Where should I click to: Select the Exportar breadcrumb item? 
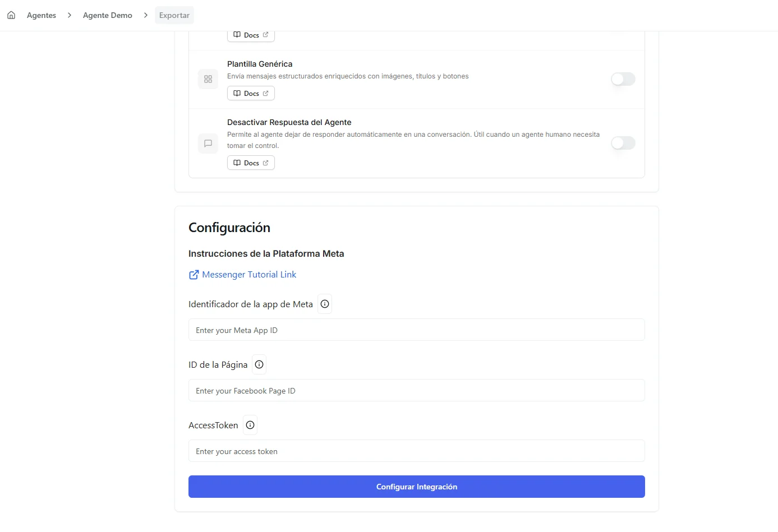point(174,15)
